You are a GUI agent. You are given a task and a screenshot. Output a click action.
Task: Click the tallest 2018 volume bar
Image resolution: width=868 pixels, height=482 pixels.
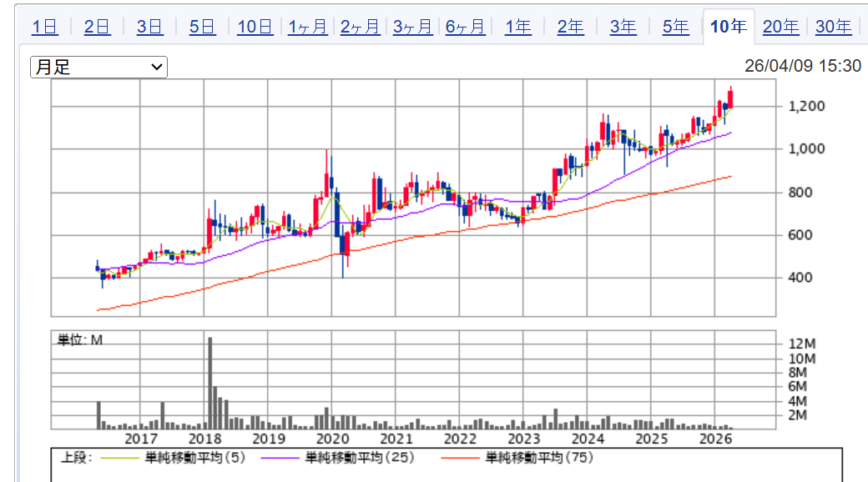pyautogui.click(x=209, y=383)
